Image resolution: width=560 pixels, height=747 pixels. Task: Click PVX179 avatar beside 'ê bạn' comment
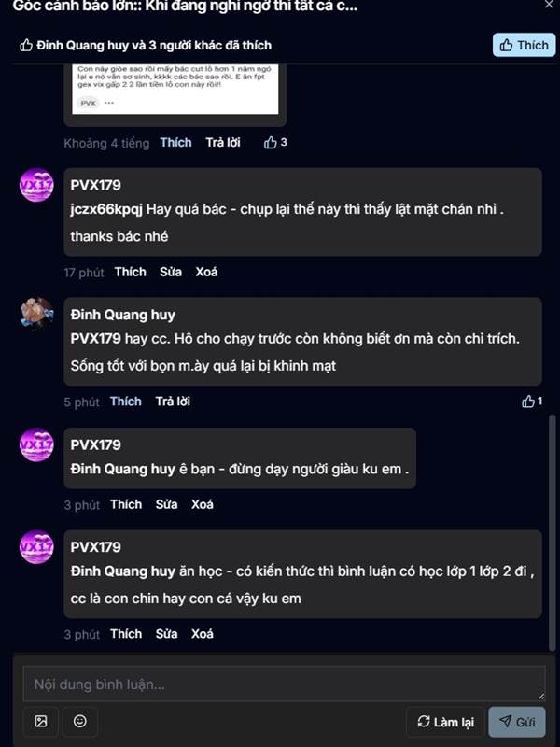click(36, 444)
